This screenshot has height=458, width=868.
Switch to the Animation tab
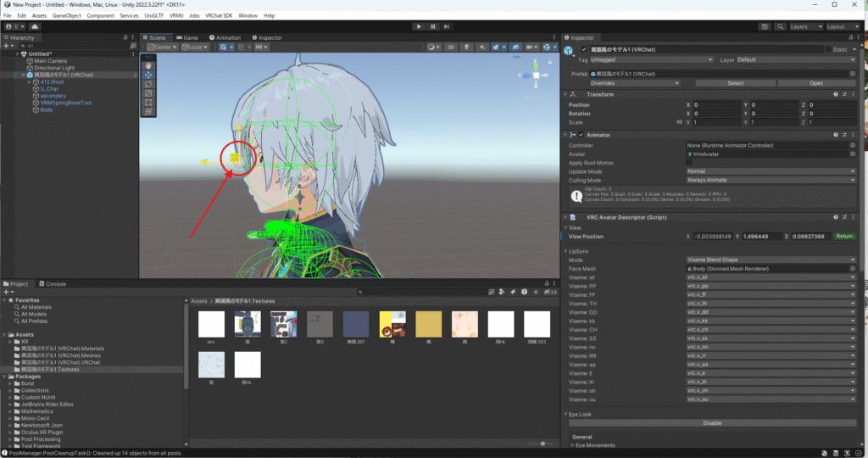(225, 37)
